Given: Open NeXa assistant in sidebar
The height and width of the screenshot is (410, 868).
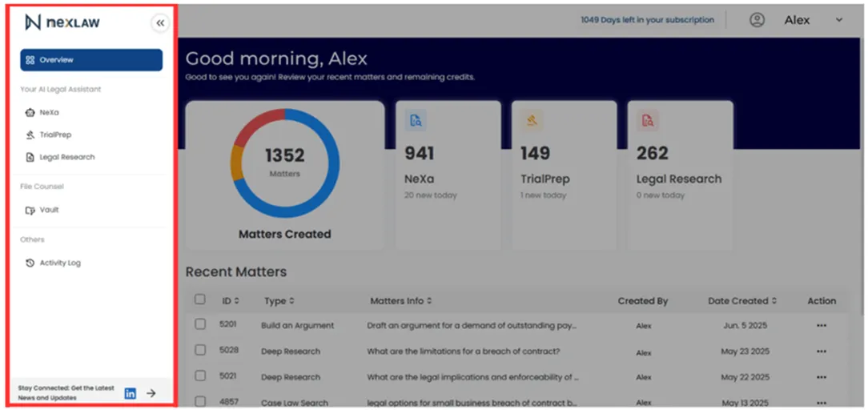Looking at the screenshot, I should pyautogui.click(x=49, y=112).
